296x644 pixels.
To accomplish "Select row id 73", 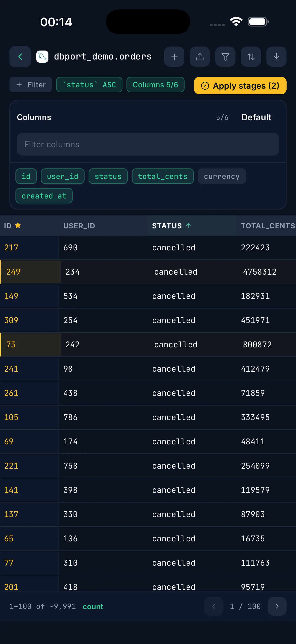I will tap(11, 344).
